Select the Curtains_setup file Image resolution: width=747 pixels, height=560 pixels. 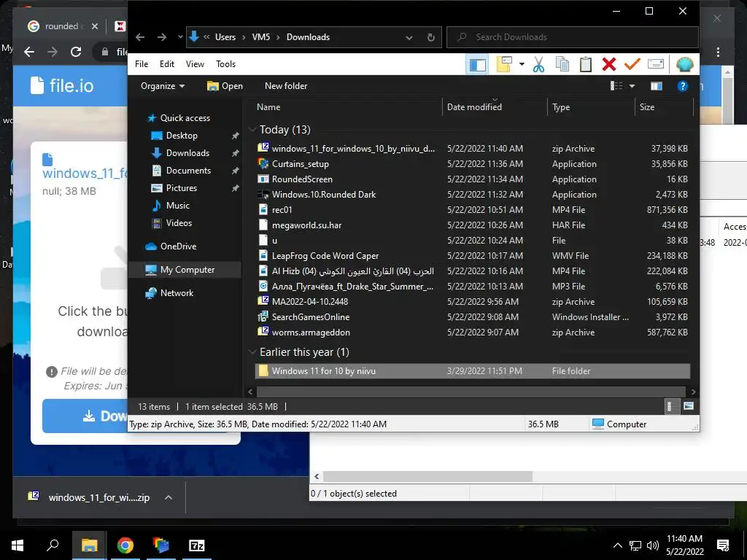472,164
